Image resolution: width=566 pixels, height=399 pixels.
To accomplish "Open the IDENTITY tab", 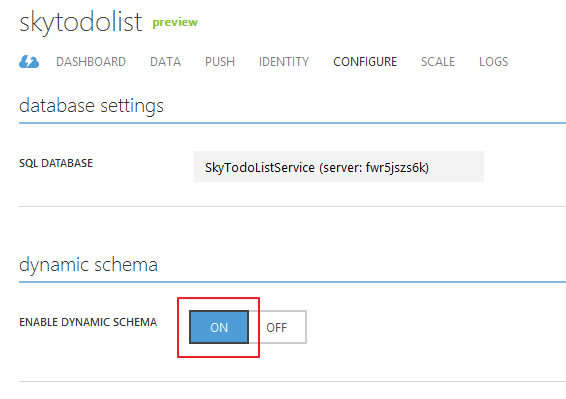I will coord(284,62).
